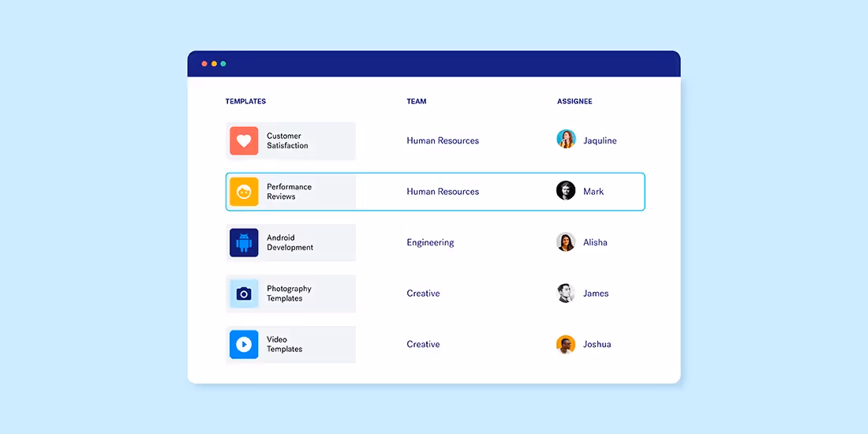
Task: Open Joshua's avatar photo
Action: click(x=566, y=344)
